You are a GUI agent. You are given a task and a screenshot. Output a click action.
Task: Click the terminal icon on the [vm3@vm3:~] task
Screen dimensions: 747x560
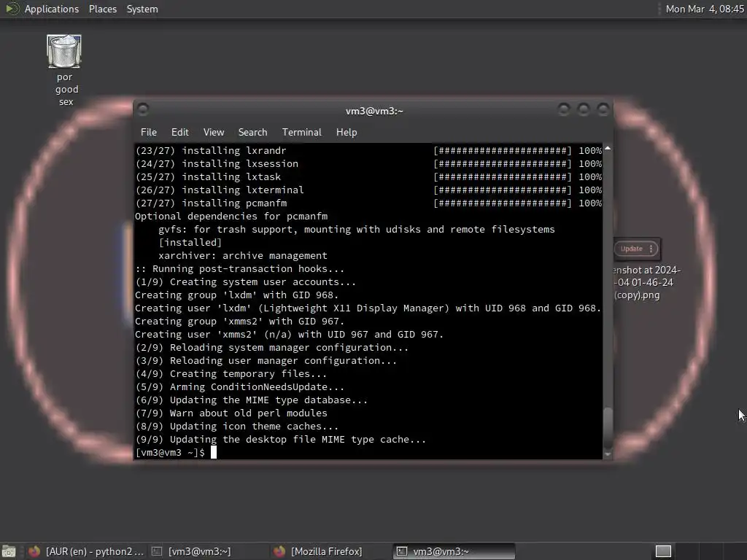157,551
